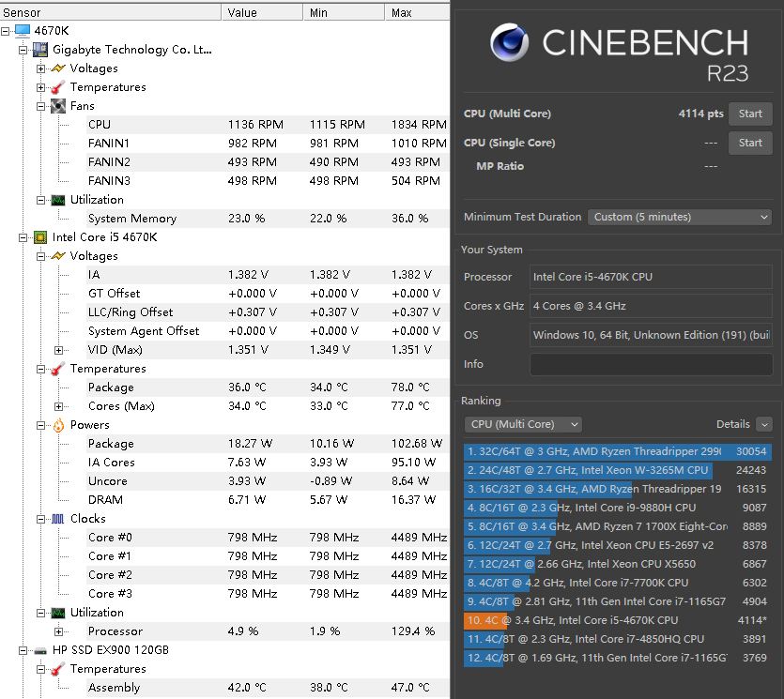
Task: Select the DRAM power row
Action: [268, 500]
